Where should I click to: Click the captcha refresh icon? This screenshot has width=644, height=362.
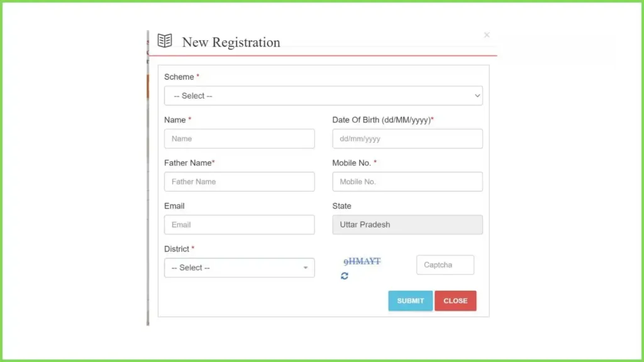[x=344, y=276]
